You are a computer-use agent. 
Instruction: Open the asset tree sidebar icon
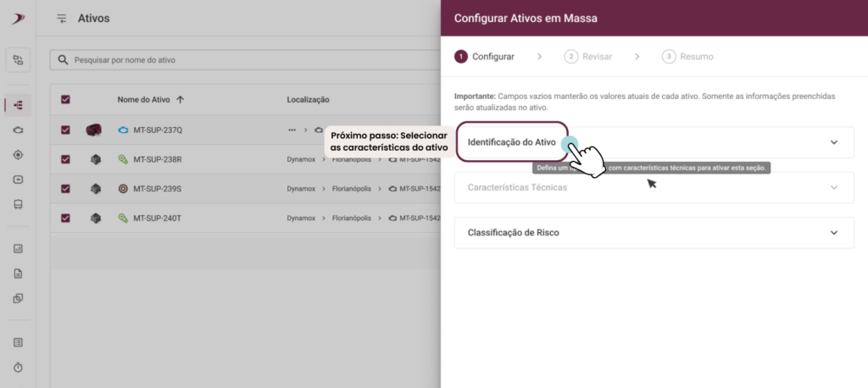(x=18, y=104)
